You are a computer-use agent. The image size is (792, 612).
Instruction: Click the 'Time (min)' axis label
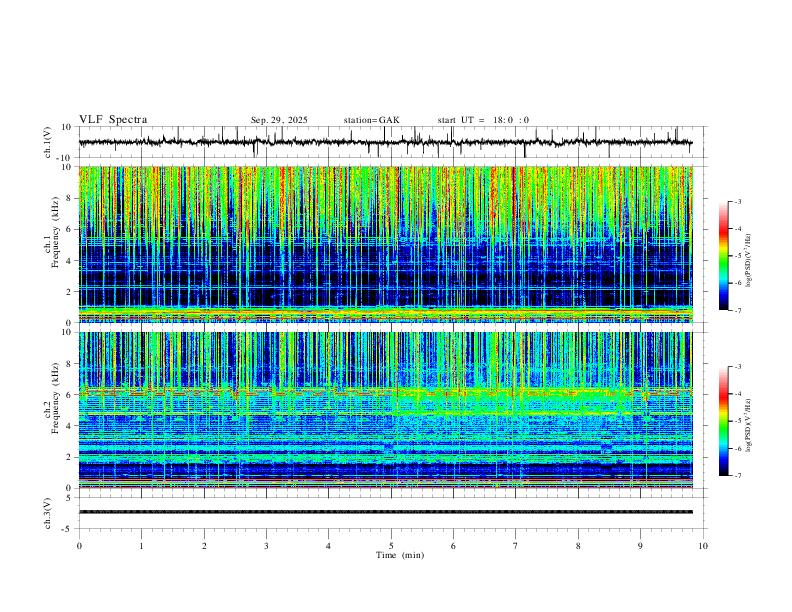click(400, 555)
